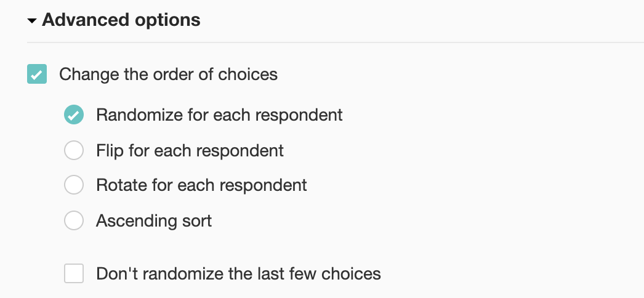
Task: Select the "Randomize for each respondent" radio button
Action: point(74,115)
